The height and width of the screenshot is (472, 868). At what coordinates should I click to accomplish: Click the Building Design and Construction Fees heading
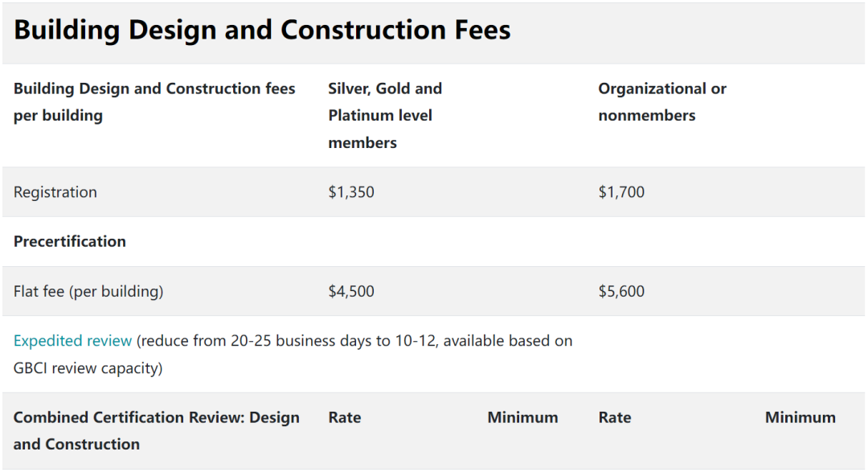coord(262,31)
